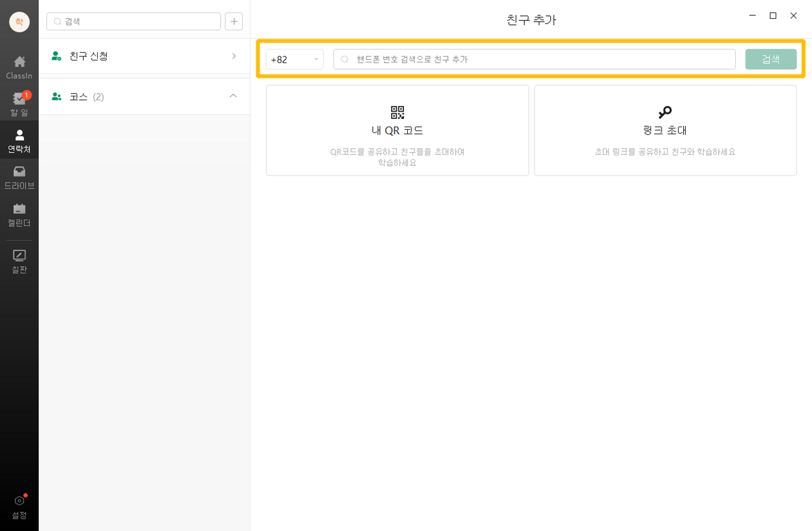Screen dimensions: 812x531
Task: Collapse the 코스 (2) section chevron
Action: [233, 96]
